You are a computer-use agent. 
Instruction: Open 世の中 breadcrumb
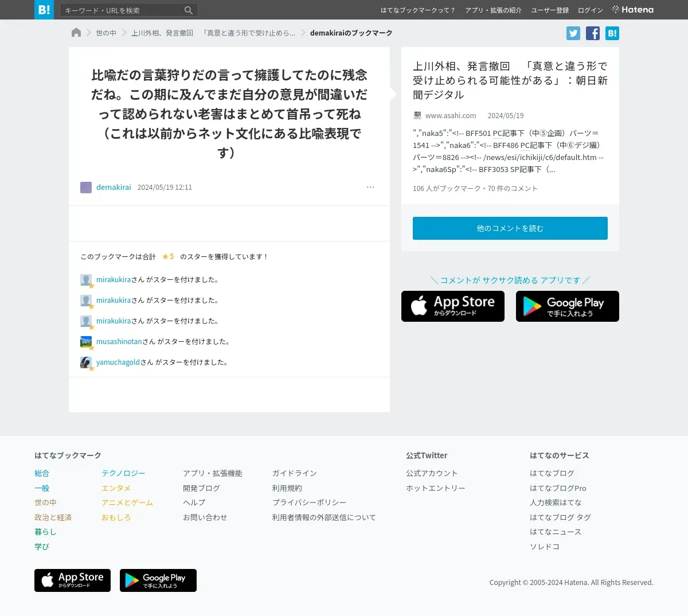pyautogui.click(x=106, y=33)
